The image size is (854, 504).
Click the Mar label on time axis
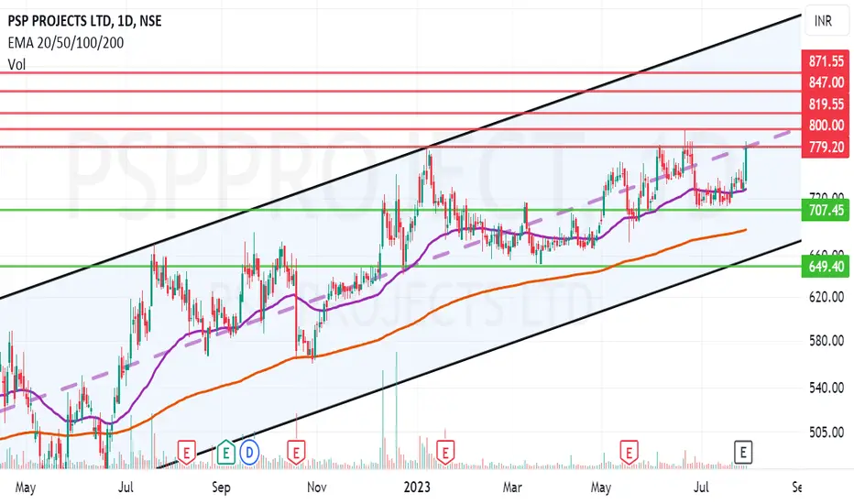512,488
